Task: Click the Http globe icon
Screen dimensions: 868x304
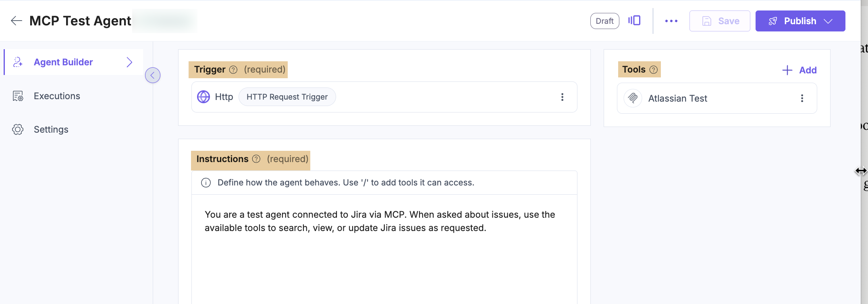Action: click(204, 97)
